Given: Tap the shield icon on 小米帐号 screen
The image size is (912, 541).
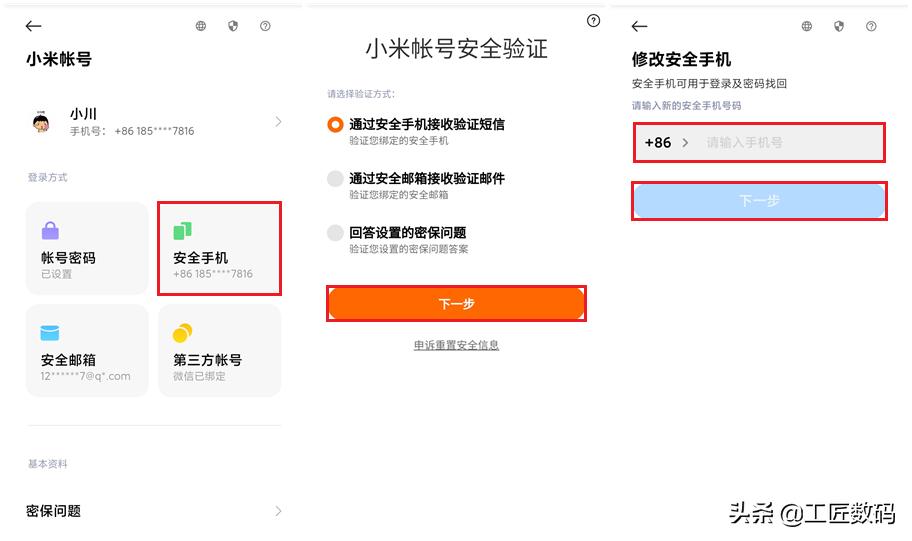Looking at the screenshot, I should point(233,26).
